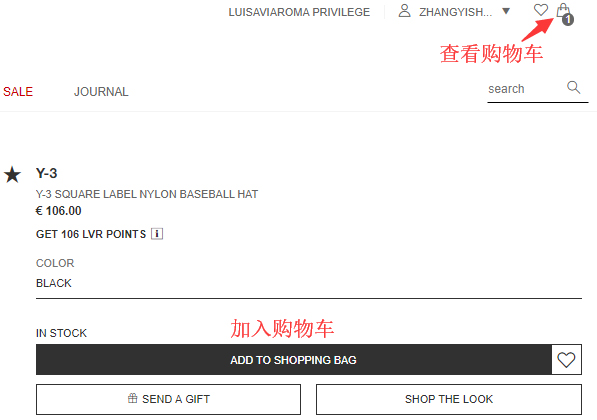This screenshot has height=420, width=597.
Task: Click the gift icon in Send a Gift
Action: [x=132, y=398]
